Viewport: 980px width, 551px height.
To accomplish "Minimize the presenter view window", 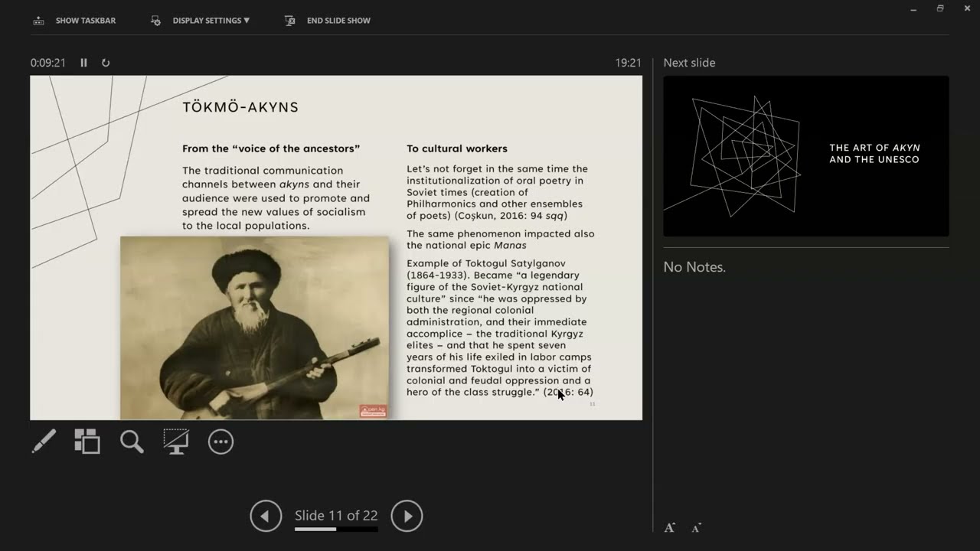I will pos(913,8).
